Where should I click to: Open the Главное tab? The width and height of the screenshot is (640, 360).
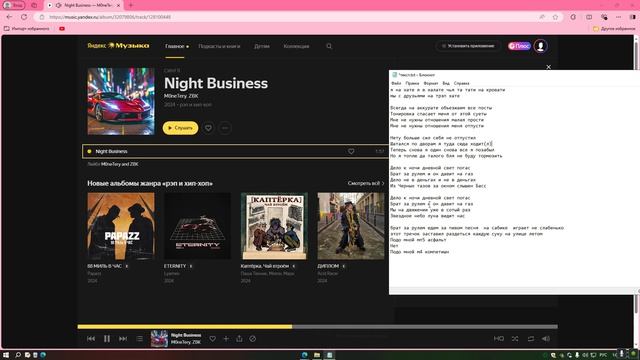tap(175, 47)
